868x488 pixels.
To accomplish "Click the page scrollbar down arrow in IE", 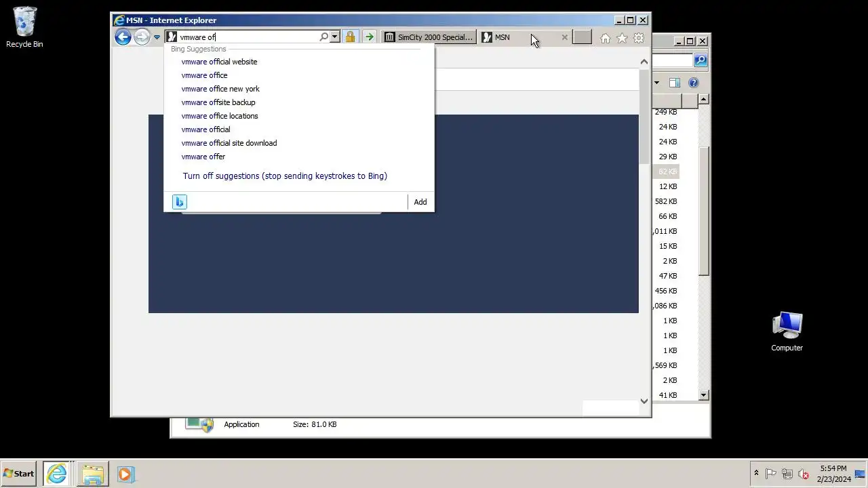I will tap(644, 401).
